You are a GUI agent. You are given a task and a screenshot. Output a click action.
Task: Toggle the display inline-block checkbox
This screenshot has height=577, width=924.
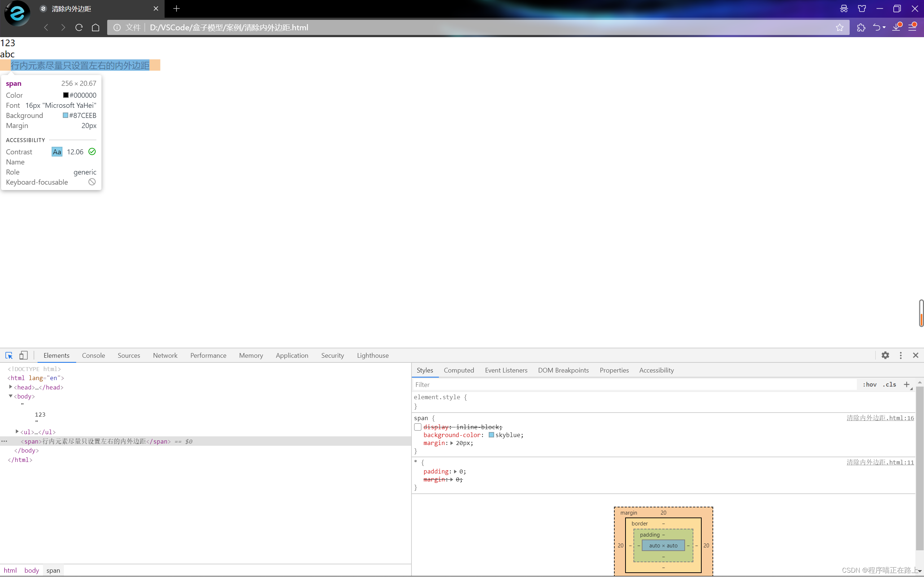(x=418, y=426)
